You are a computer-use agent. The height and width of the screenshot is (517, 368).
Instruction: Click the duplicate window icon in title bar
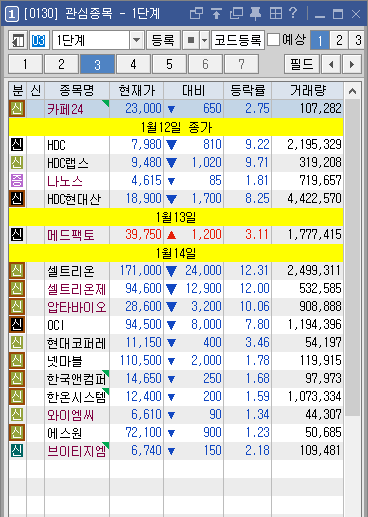[236, 14]
